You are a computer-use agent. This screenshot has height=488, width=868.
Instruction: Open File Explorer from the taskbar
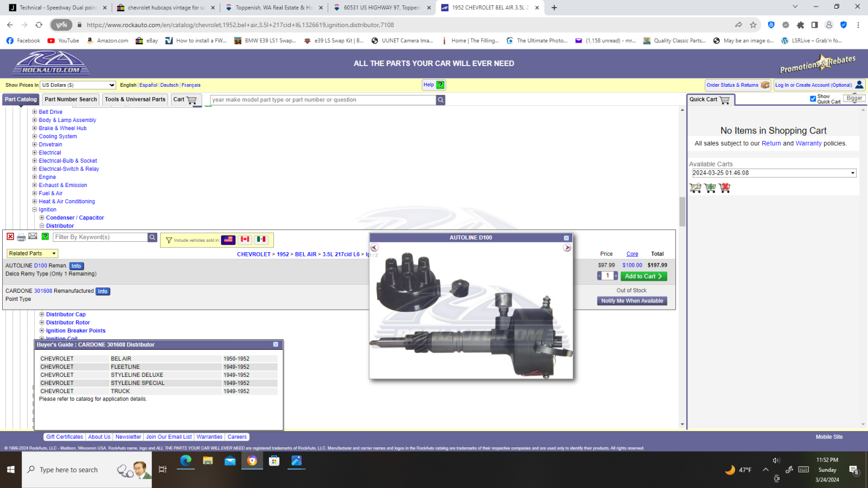208,461
